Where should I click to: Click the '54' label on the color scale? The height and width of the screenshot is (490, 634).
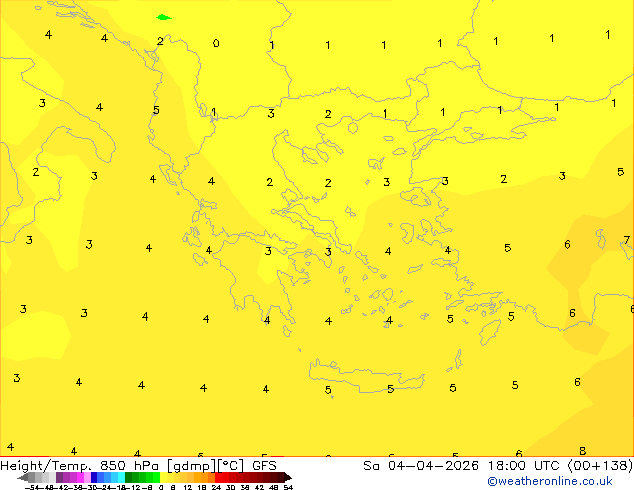[x=288, y=487]
